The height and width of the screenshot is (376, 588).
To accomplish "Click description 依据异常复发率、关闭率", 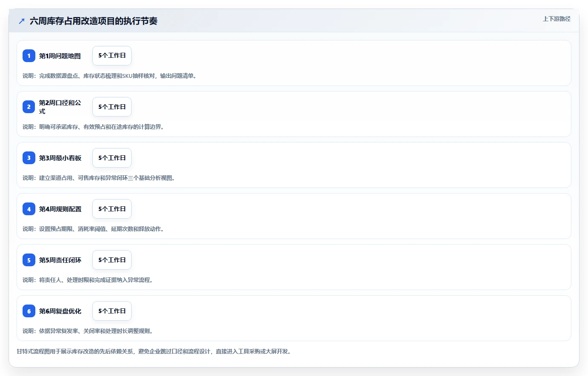I will (x=88, y=331).
